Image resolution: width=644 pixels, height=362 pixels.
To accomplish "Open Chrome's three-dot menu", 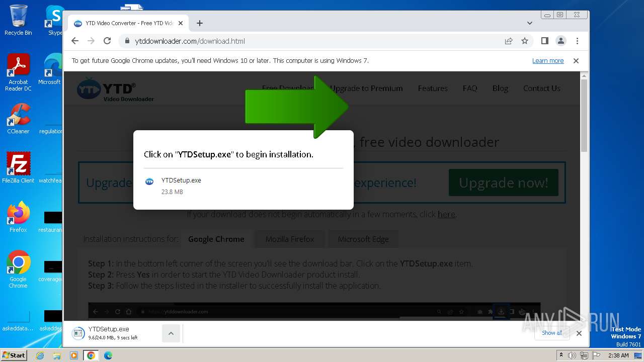I will point(577,41).
